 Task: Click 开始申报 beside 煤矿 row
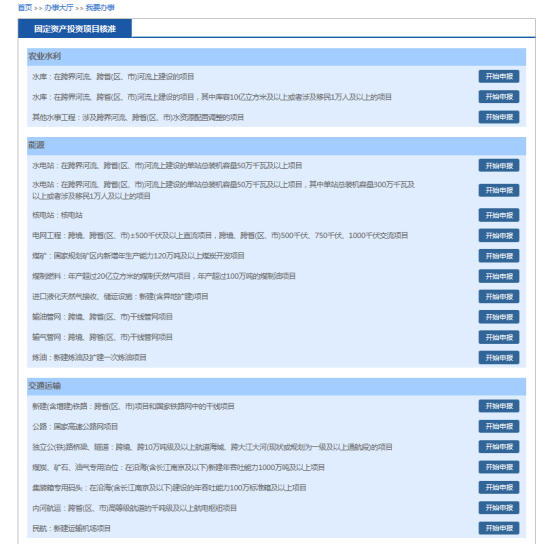point(499,256)
